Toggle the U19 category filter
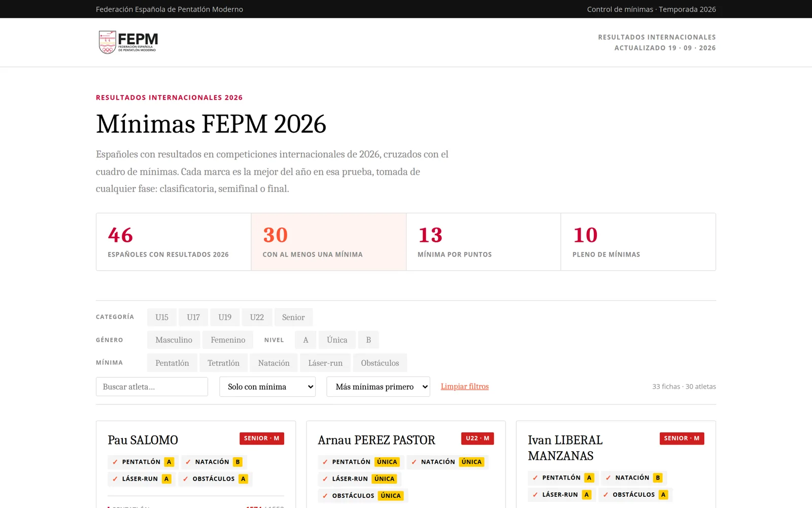812x508 pixels. coord(225,317)
